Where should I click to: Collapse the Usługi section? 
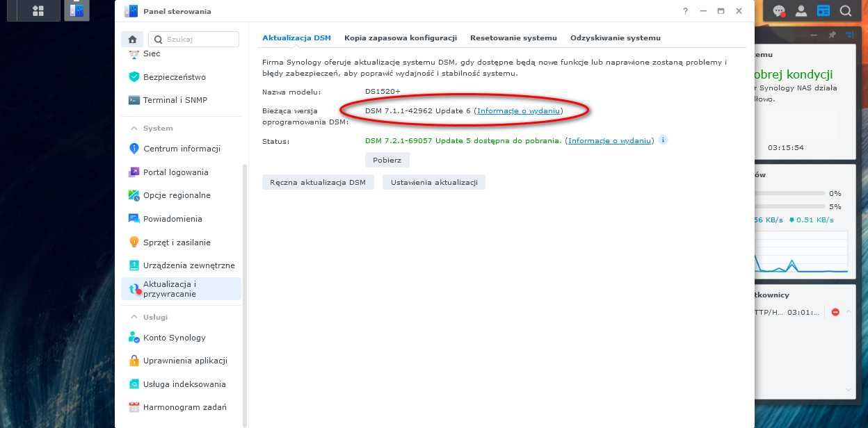pyautogui.click(x=134, y=317)
